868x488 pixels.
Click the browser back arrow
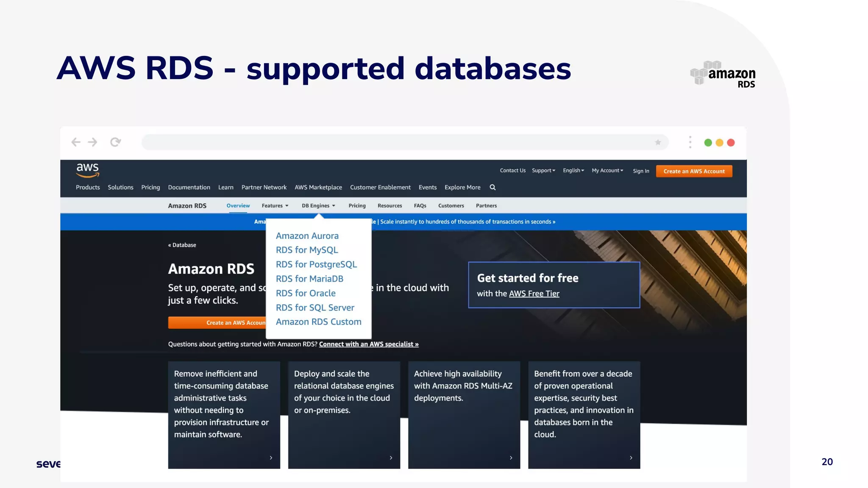pos(76,142)
